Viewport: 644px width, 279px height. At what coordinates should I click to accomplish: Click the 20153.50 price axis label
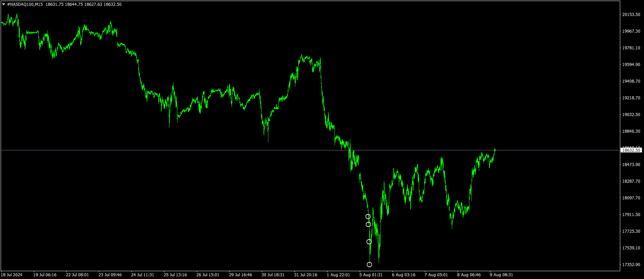631,15
